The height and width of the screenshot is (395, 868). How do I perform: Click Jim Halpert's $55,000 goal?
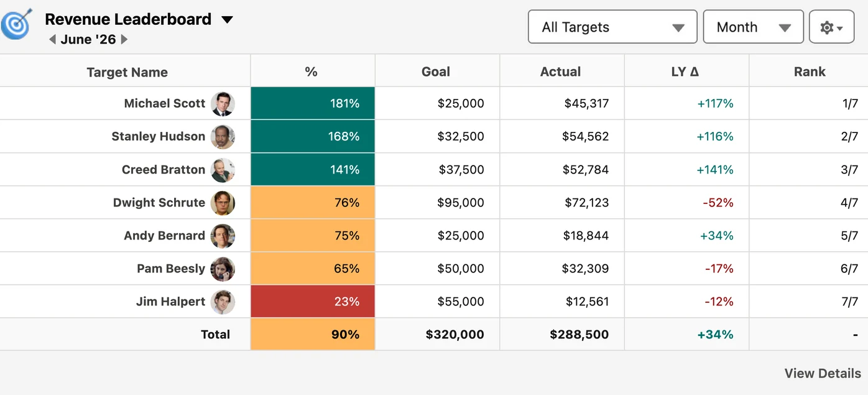pos(461,301)
